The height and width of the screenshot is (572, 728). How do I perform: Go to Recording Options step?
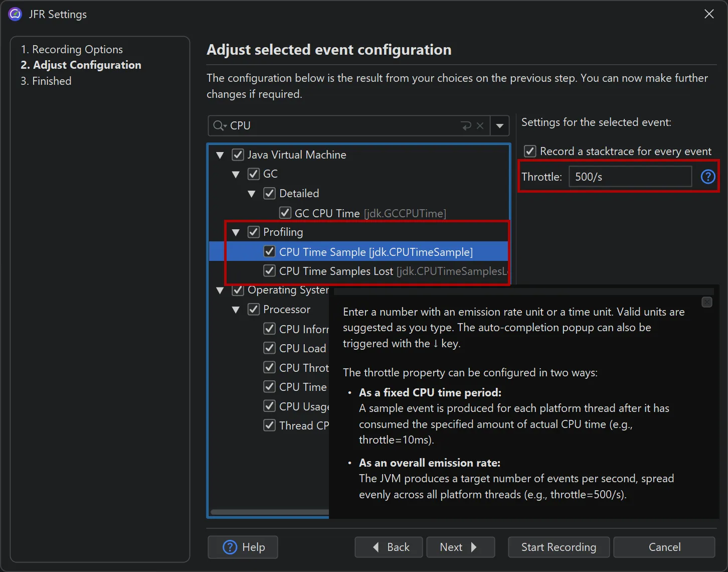click(x=72, y=49)
